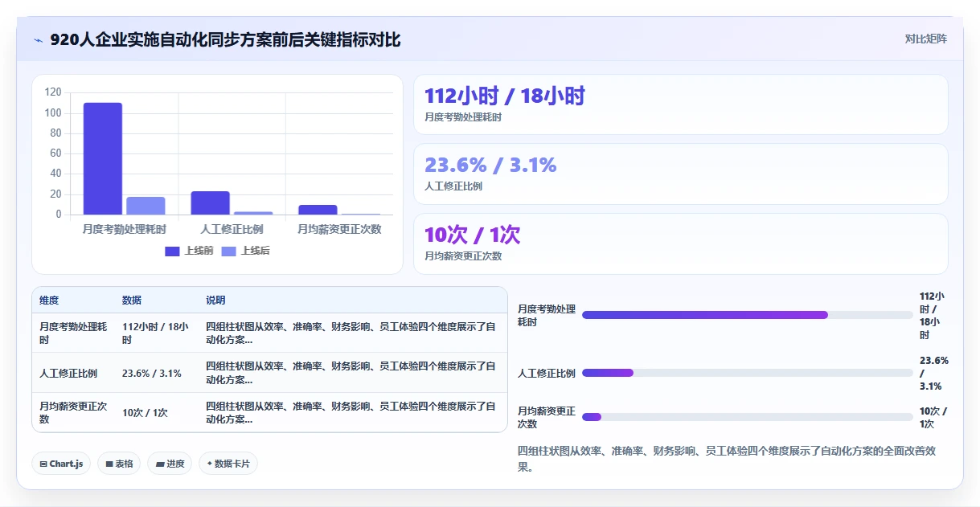Click the dashboard title heading

point(225,40)
